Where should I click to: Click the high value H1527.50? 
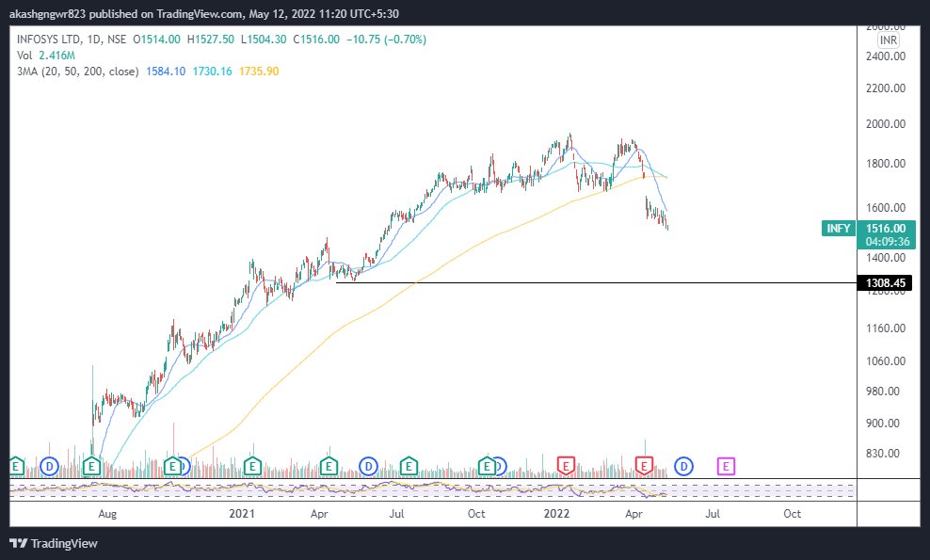pos(211,40)
